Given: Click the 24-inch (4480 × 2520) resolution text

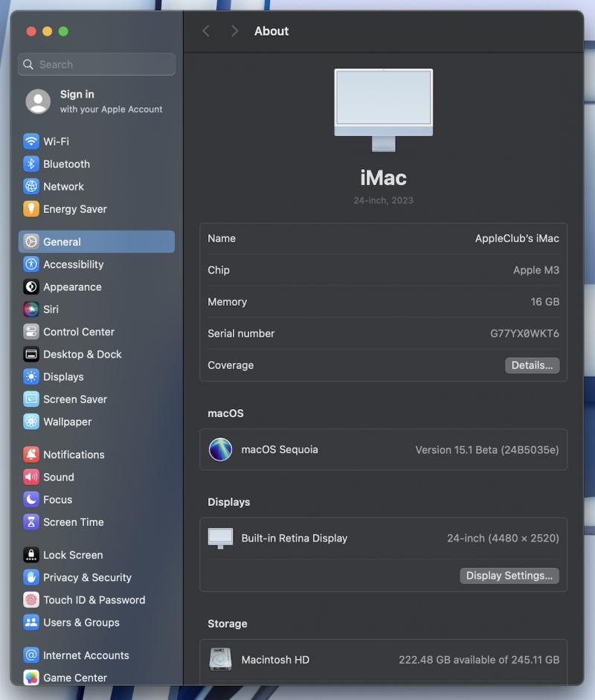Looking at the screenshot, I should point(503,539).
